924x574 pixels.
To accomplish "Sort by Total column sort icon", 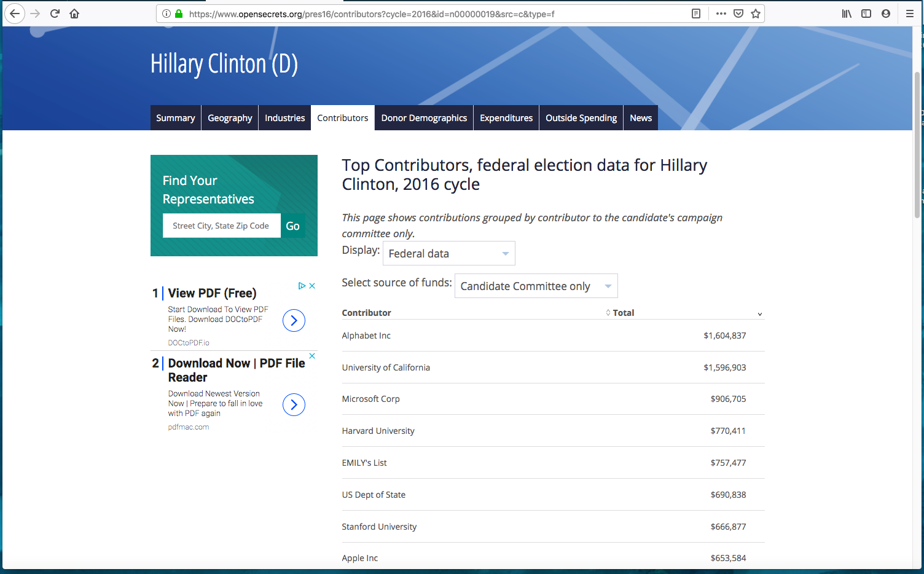I will 608,312.
